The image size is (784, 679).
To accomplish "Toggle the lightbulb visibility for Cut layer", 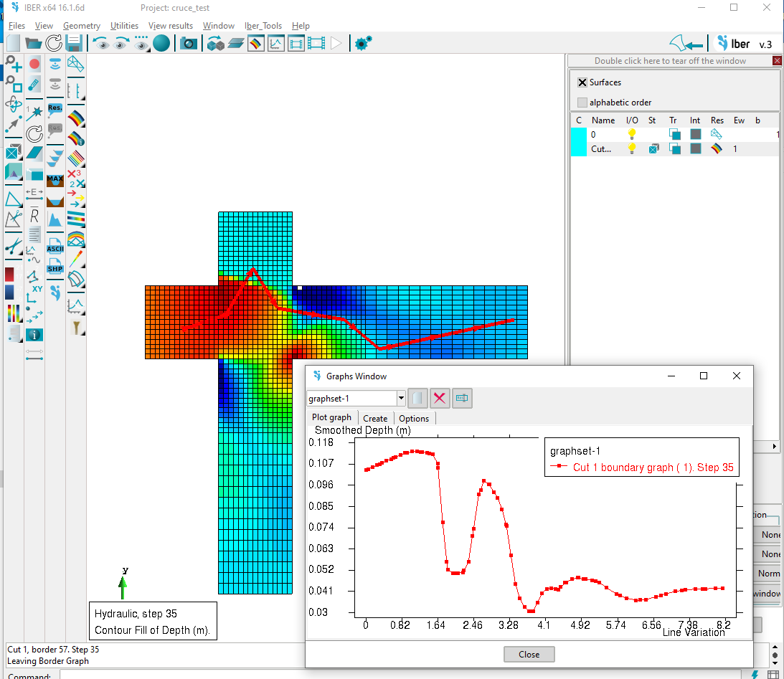I will point(632,148).
